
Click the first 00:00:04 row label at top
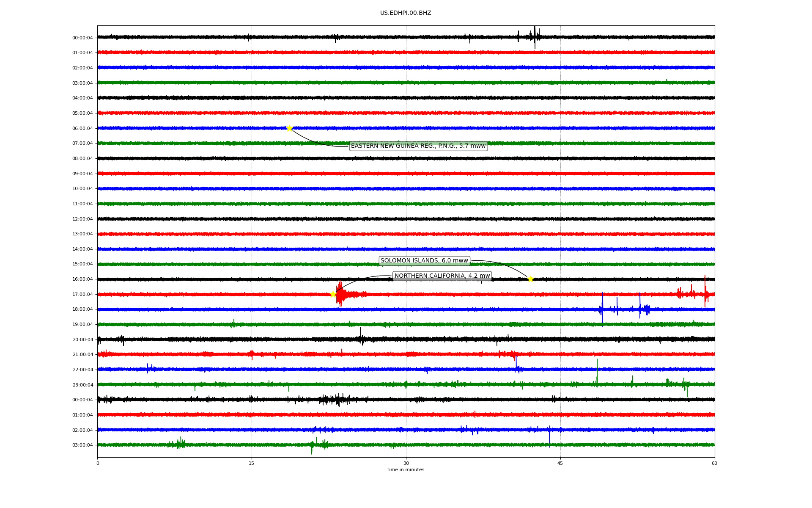coord(82,38)
